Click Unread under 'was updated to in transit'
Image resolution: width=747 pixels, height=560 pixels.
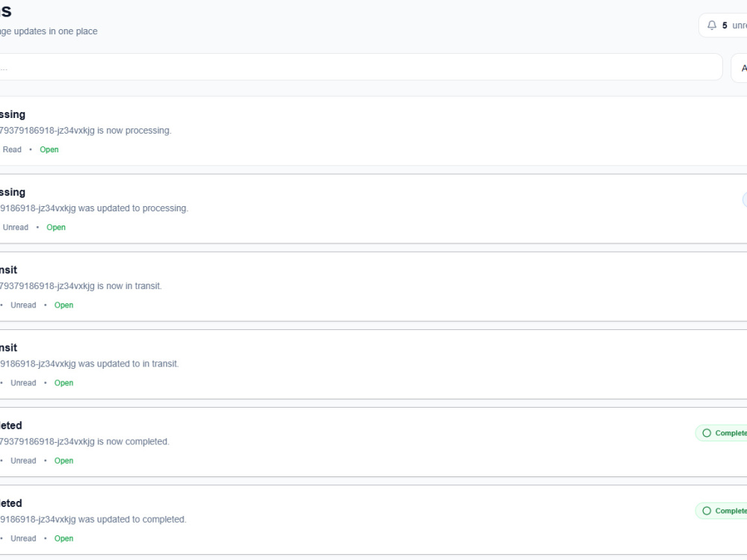(23, 383)
